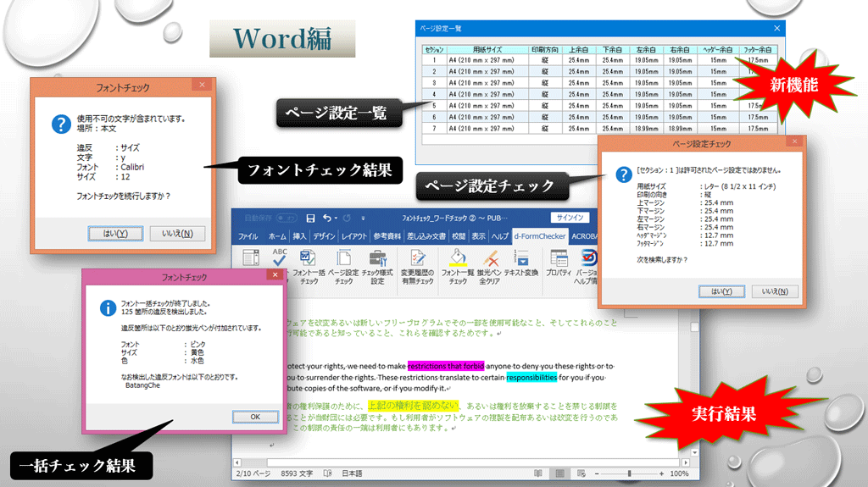Toggle the 自動保存 autosave switch

tap(285, 219)
